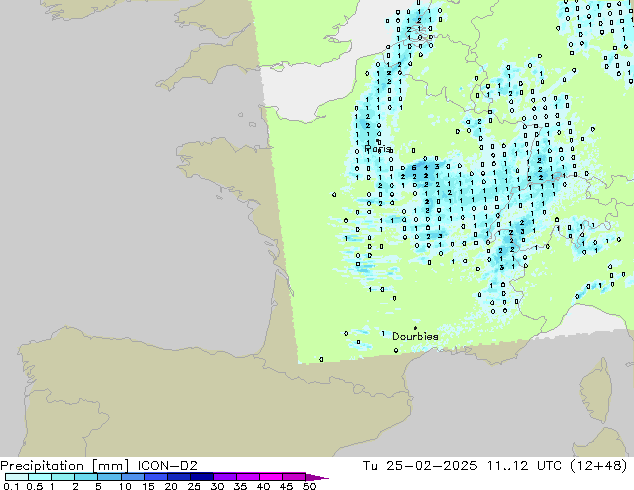Click the legend label '35'
The image size is (634, 490).
pos(240,486)
